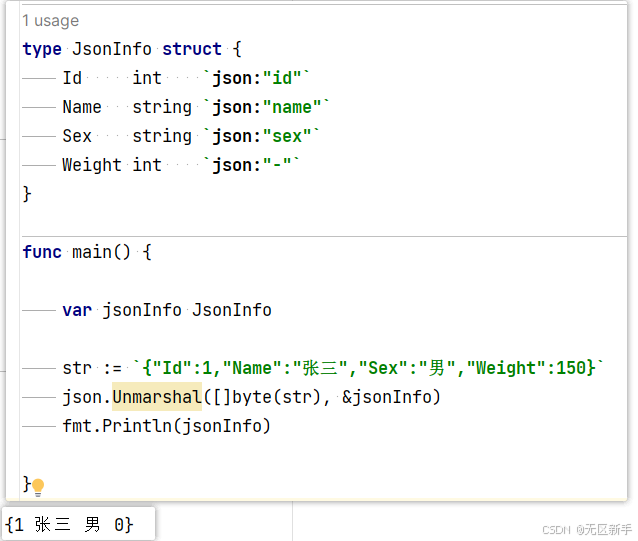Click the yellow lightbulb quick-fix icon
Image resolution: width=638 pixels, height=541 pixels.
tap(38, 487)
